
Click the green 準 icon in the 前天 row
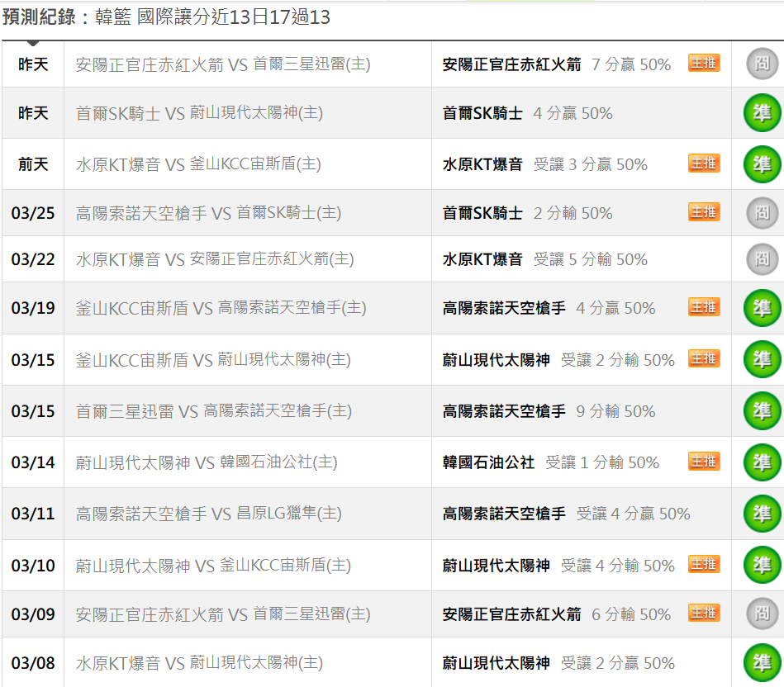pyautogui.click(x=762, y=164)
